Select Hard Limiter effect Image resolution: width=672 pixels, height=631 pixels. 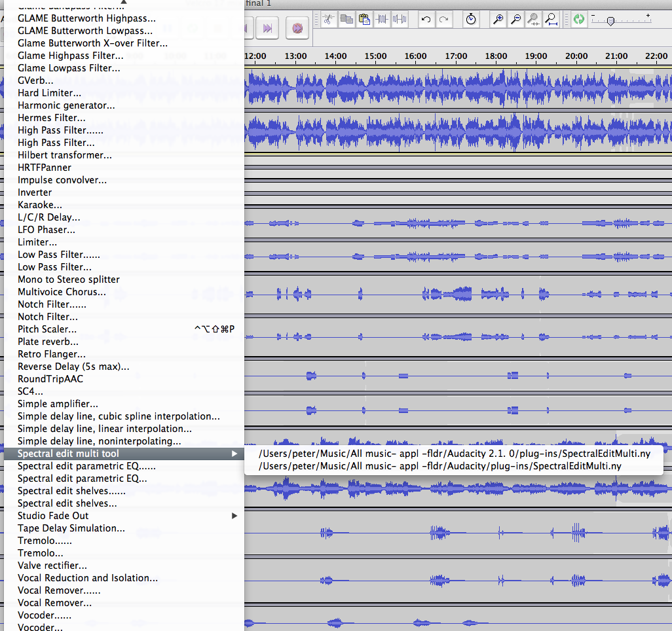(x=124, y=93)
